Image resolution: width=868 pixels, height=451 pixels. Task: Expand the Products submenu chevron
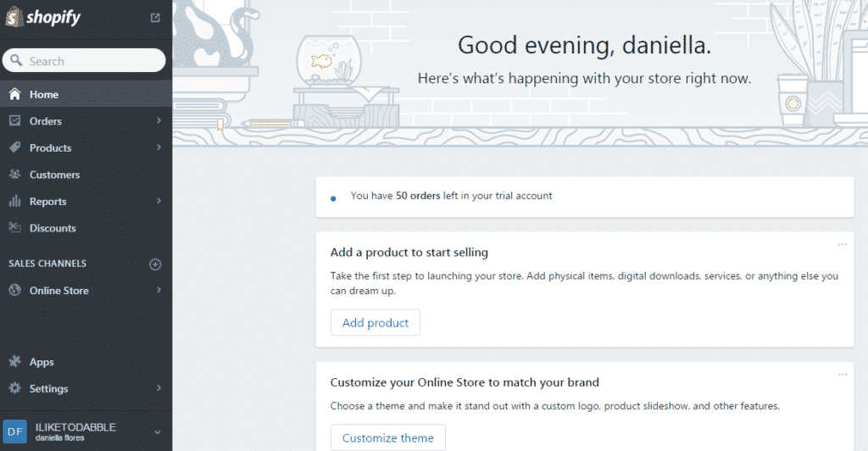[159, 148]
